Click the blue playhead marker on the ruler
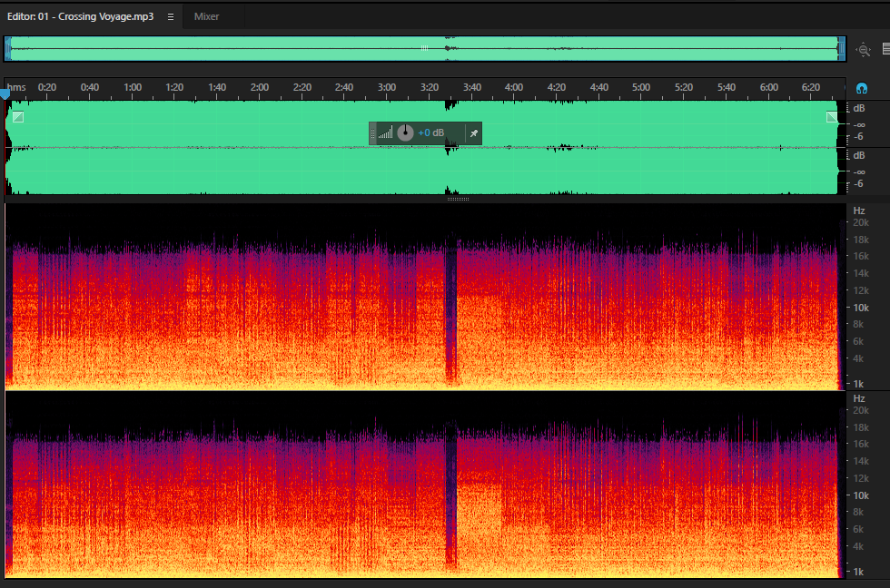The image size is (890, 588). pos(5,93)
